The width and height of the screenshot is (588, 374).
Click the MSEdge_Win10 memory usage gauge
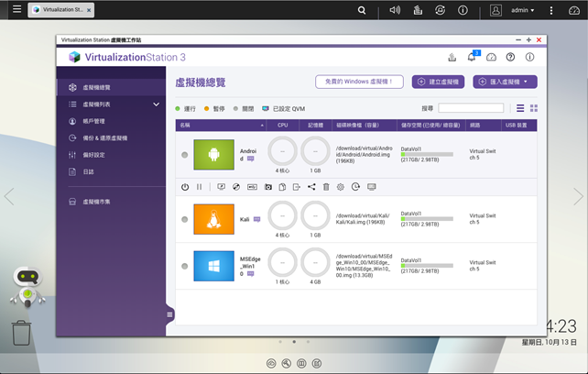click(x=315, y=262)
